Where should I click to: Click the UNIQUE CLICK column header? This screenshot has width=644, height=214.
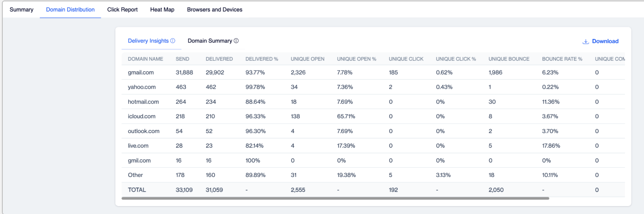pos(406,59)
